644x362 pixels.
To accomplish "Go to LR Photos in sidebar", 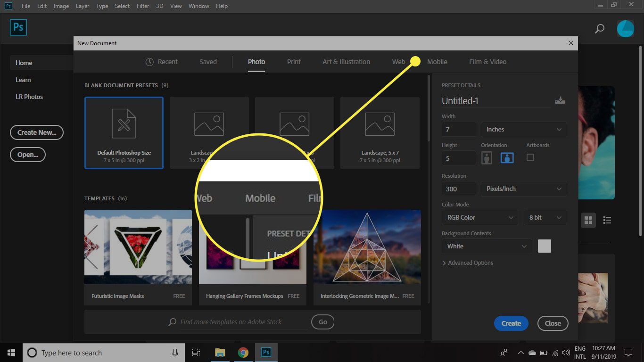I will [29, 97].
